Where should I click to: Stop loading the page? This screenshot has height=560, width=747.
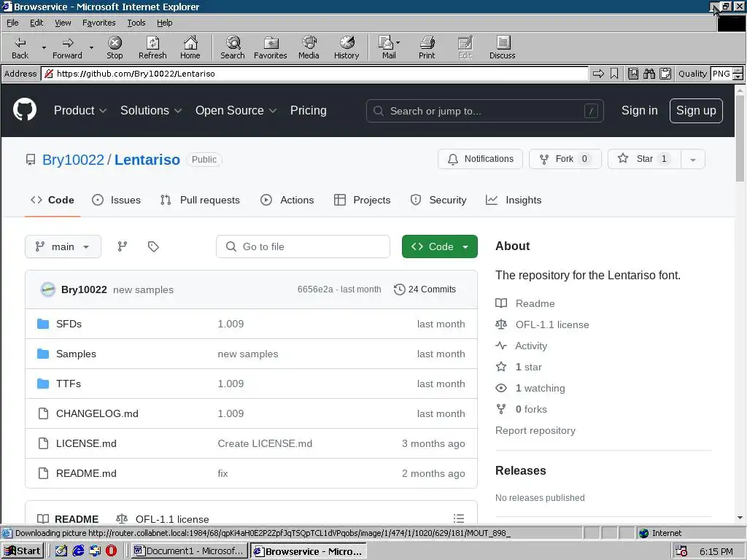pos(115,47)
